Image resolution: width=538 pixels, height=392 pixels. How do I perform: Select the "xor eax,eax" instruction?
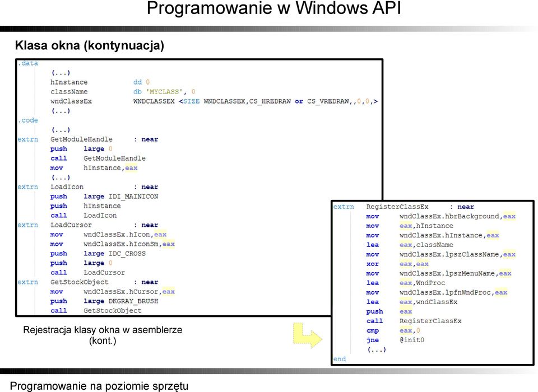[x=397, y=264]
